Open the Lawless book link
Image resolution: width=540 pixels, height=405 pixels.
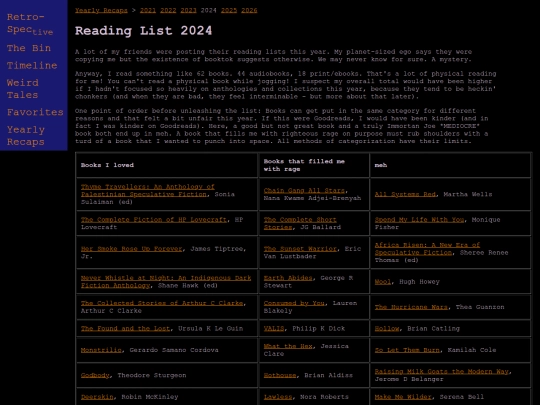tap(278, 397)
